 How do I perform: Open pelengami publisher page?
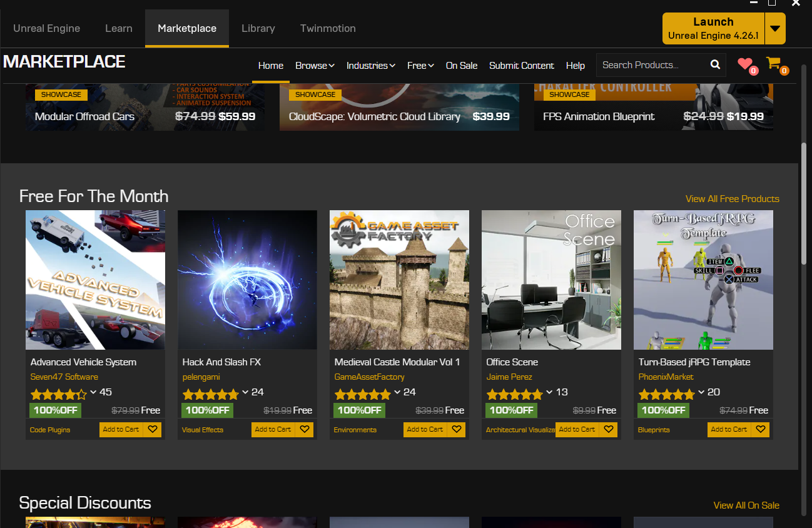[201, 377]
